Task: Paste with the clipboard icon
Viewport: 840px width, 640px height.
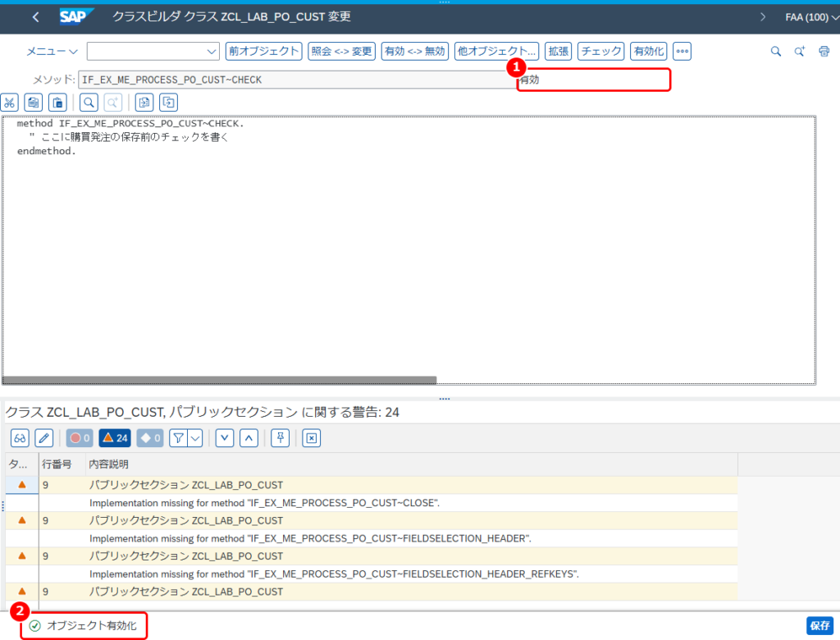Action: coord(57,103)
